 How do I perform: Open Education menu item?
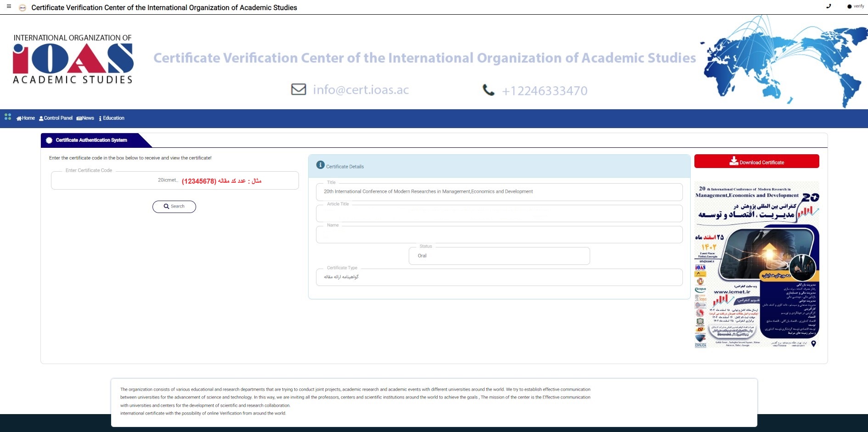[x=112, y=118]
